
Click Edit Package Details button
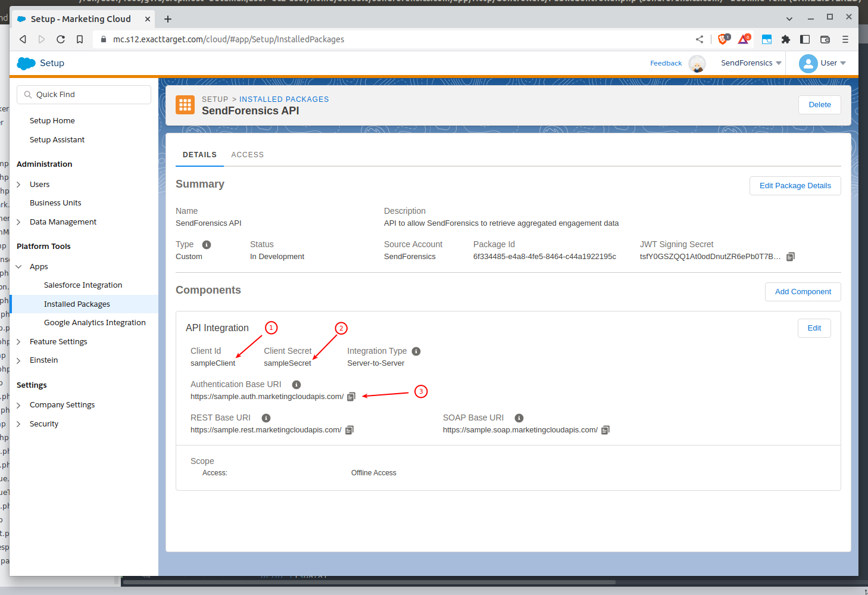(x=795, y=186)
